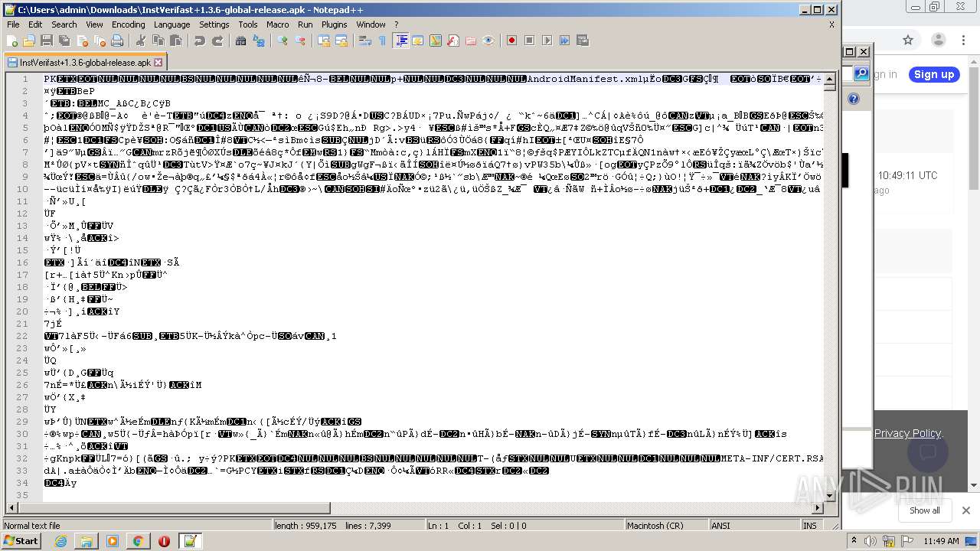Click Show all in the downloads bar
Viewport: 980px width, 551px height.
[x=925, y=510]
